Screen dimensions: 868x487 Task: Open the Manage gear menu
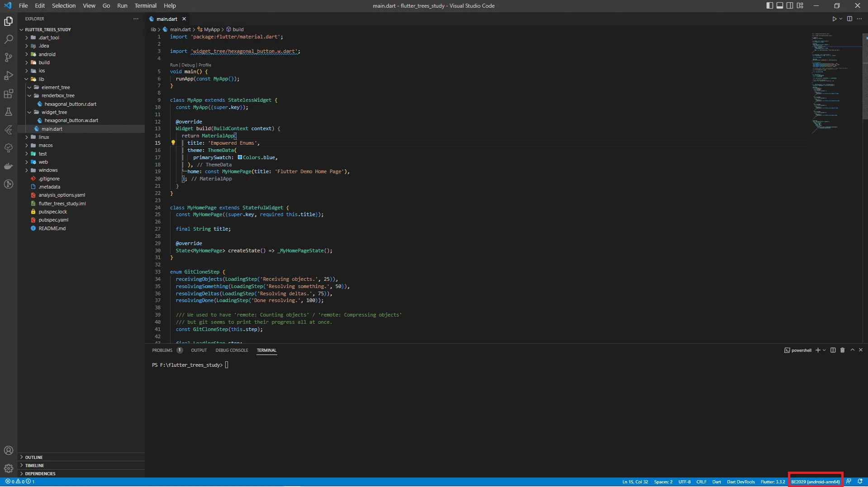[x=9, y=468]
